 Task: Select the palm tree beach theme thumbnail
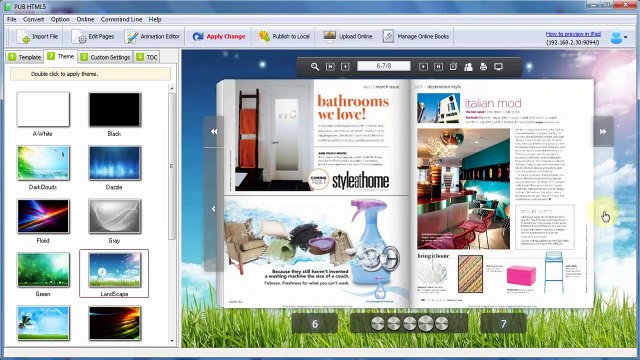tap(43, 323)
